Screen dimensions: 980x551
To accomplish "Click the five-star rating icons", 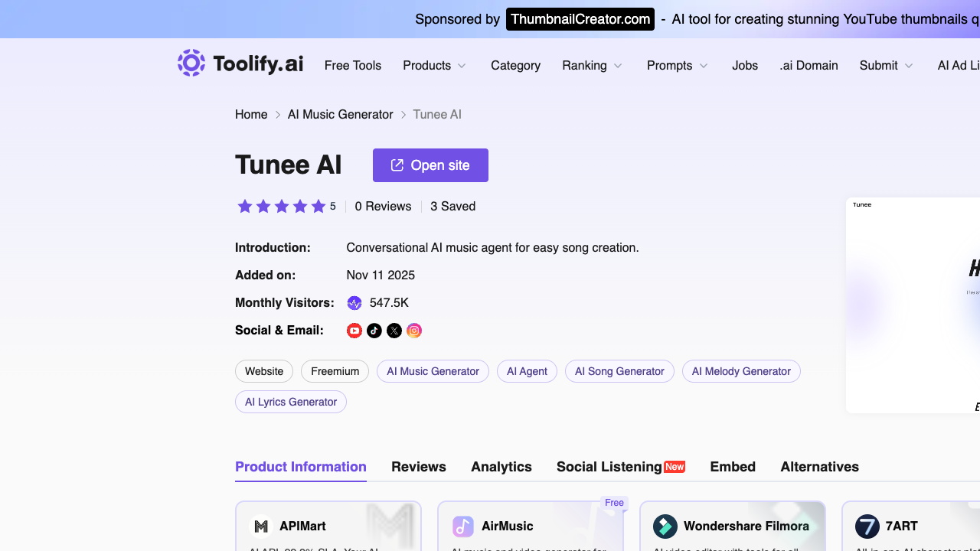I will pyautogui.click(x=282, y=207).
